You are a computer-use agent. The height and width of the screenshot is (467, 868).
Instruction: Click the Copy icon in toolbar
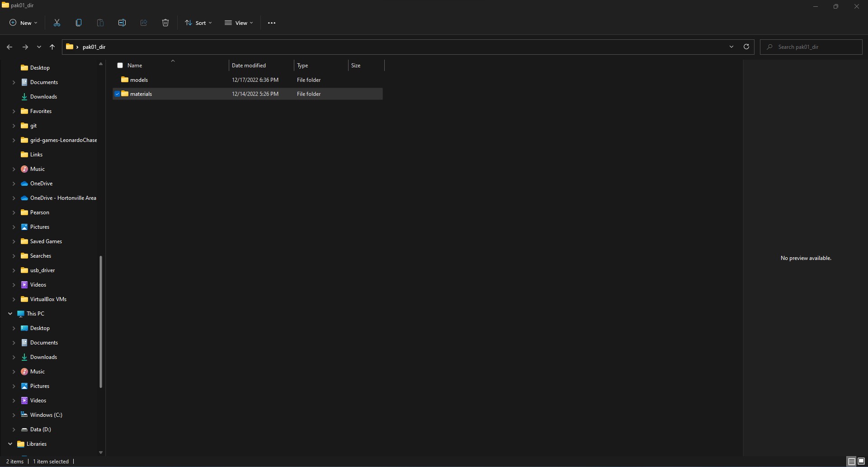[79, 23]
